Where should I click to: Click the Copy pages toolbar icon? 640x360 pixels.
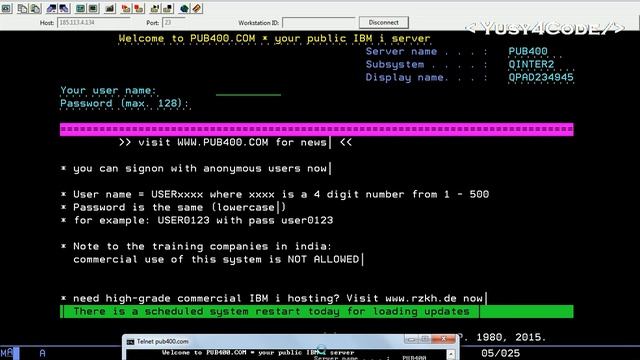coord(23,8)
